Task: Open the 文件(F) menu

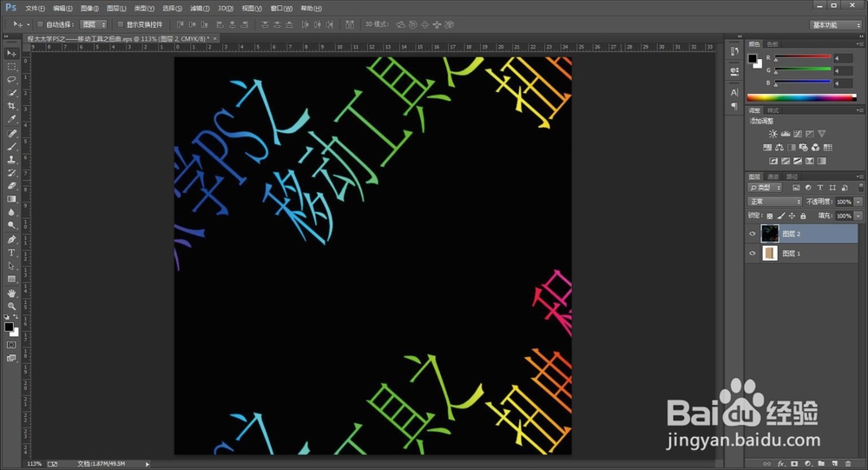Action: tap(35, 9)
